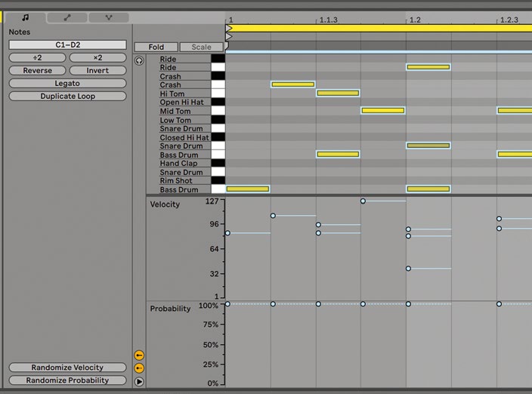532x394 pixels.
Task: Click the Velocity lane label
Action: (165, 205)
